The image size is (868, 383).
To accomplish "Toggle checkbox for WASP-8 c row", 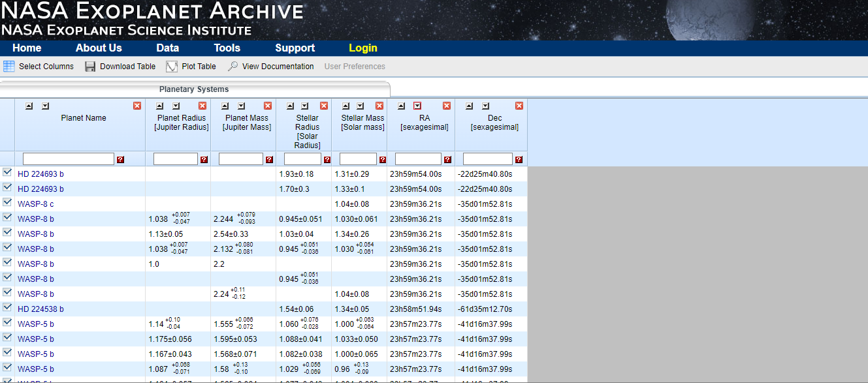I will pos(7,202).
